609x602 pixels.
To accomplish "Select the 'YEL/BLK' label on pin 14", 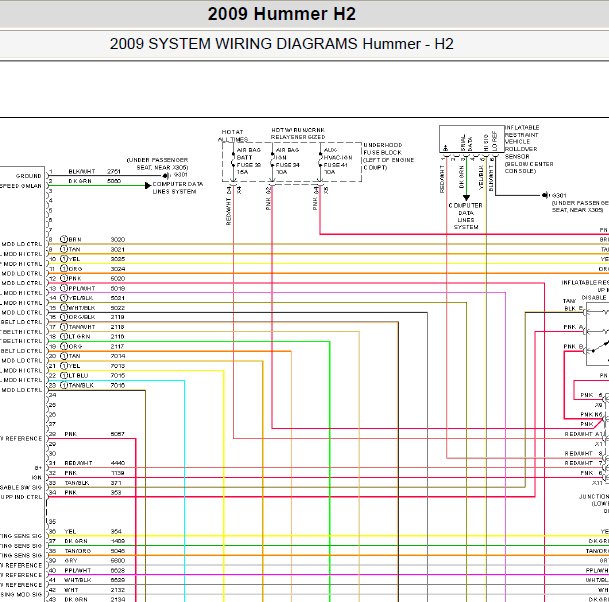I will 81,298.
